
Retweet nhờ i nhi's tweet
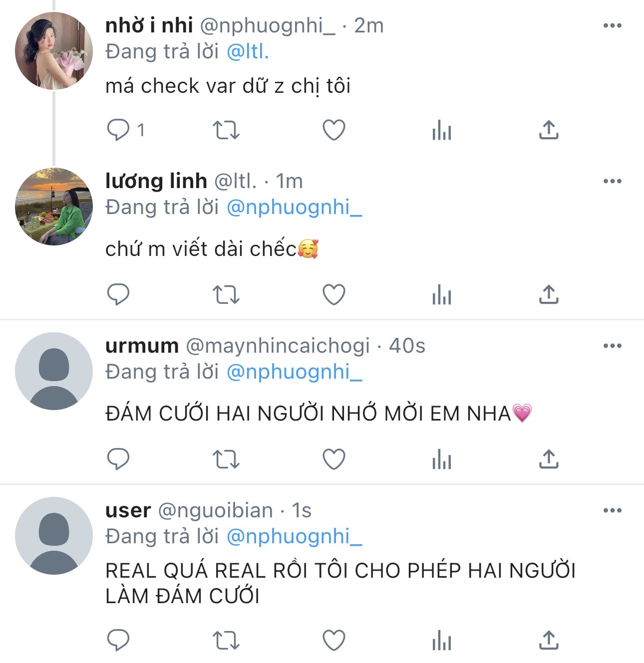(x=226, y=130)
